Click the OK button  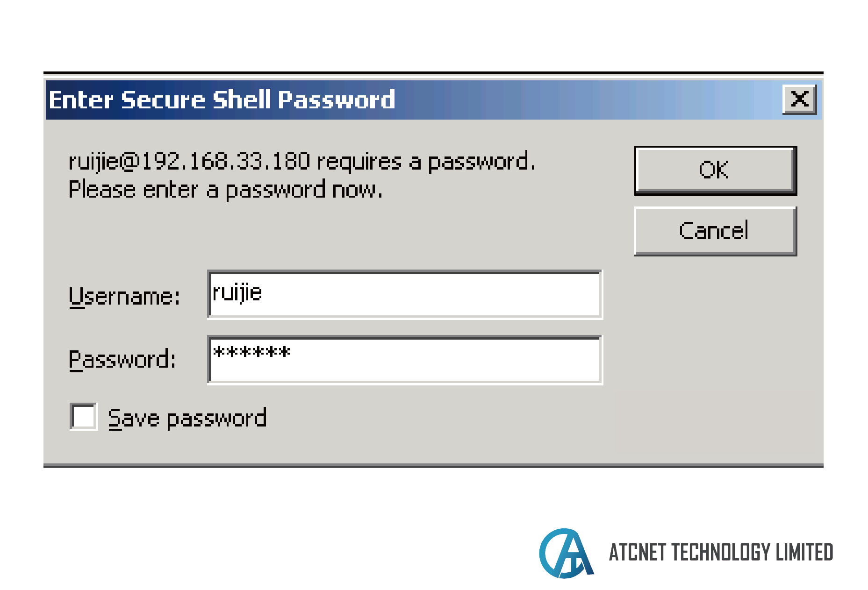[x=715, y=171]
